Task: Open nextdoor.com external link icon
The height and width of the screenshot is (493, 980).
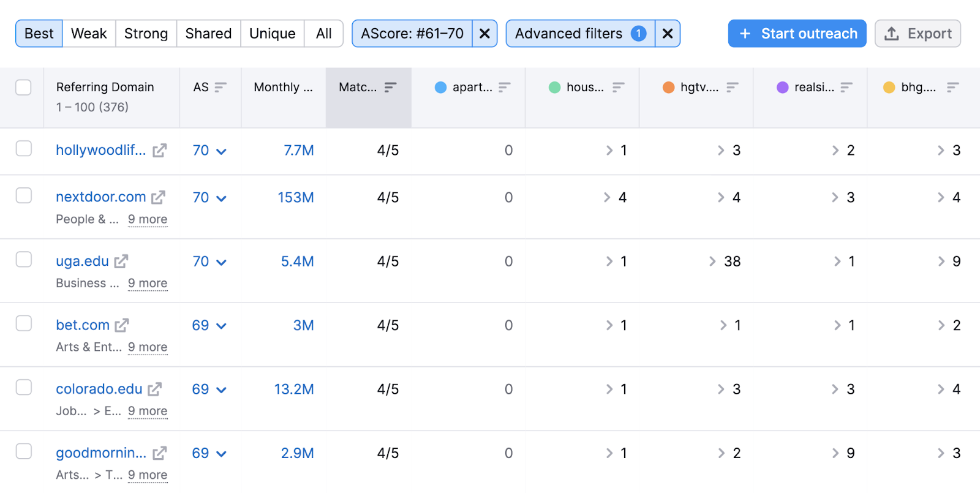Action: coord(159,197)
